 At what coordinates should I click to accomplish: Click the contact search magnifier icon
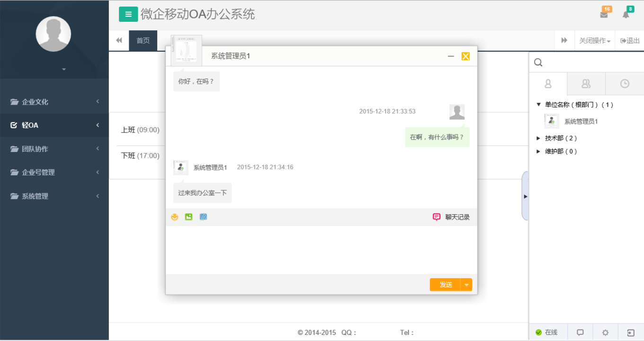[x=538, y=63]
